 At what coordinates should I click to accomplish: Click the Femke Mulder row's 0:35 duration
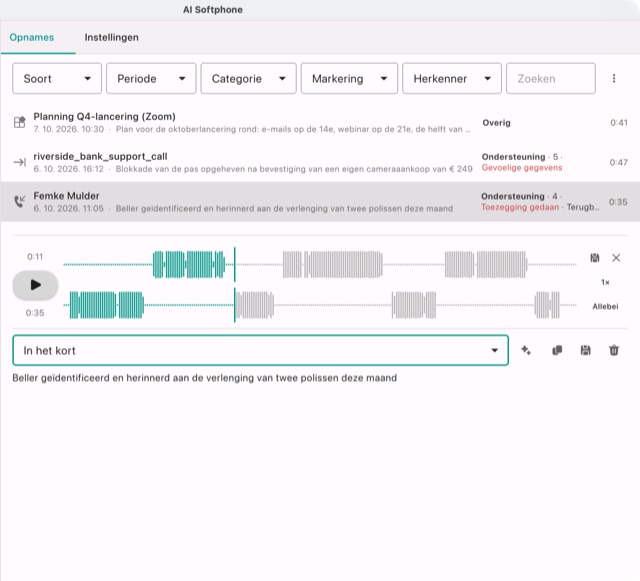pyautogui.click(x=618, y=202)
